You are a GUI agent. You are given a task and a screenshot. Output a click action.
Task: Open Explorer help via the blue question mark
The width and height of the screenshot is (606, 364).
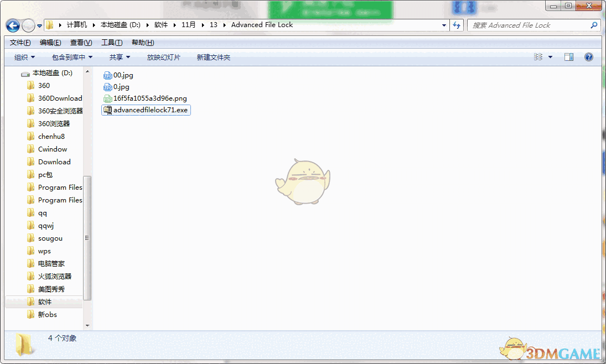point(588,56)
